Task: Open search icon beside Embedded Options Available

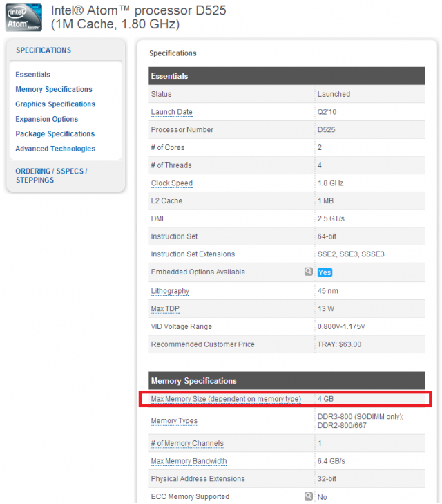Action: tap(308, 272)
